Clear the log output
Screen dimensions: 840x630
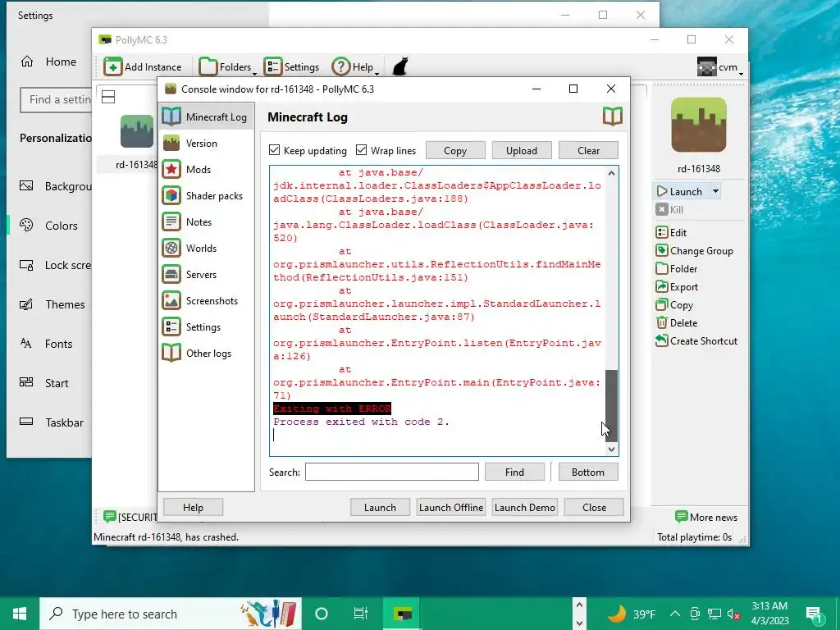click(588, 151)
